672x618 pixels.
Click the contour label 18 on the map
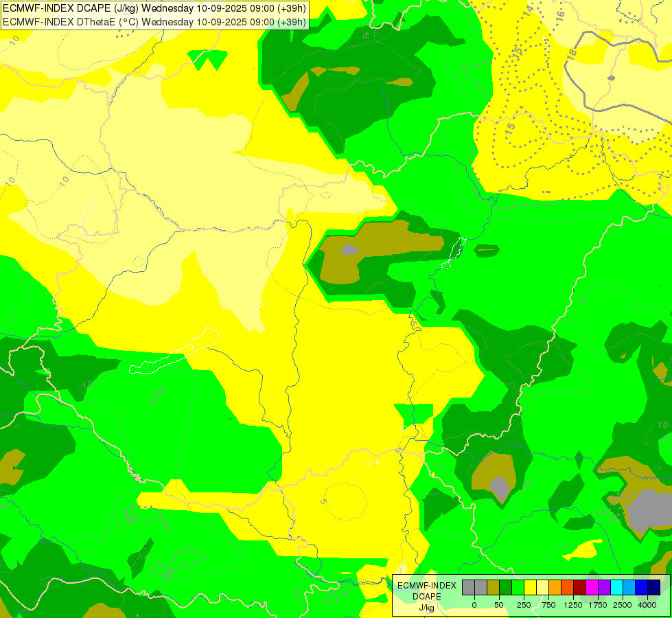(x=572, y=54)
